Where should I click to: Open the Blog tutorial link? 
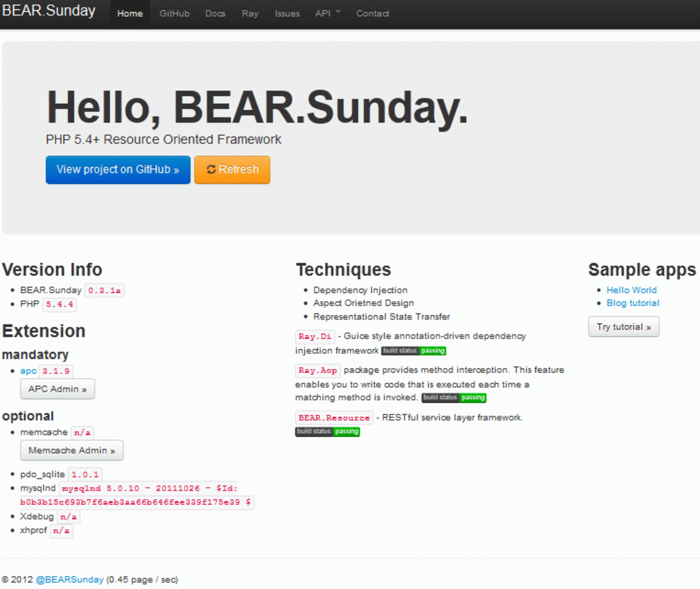(633, 303)
